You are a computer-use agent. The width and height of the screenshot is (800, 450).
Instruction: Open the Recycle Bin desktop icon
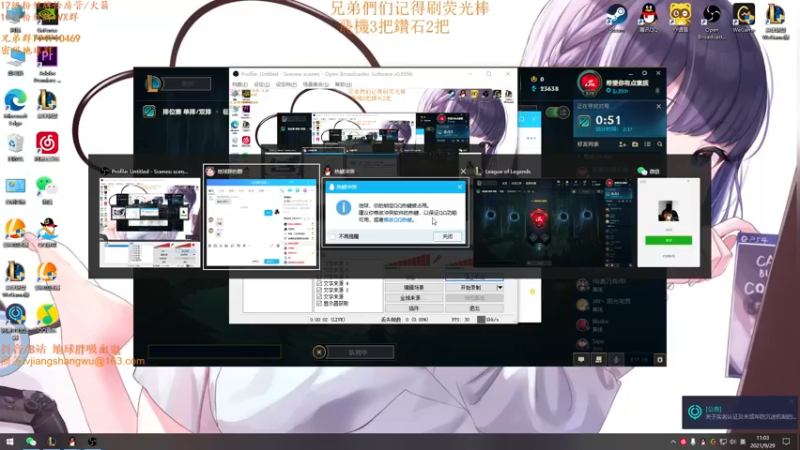click(x=15, y=147)
